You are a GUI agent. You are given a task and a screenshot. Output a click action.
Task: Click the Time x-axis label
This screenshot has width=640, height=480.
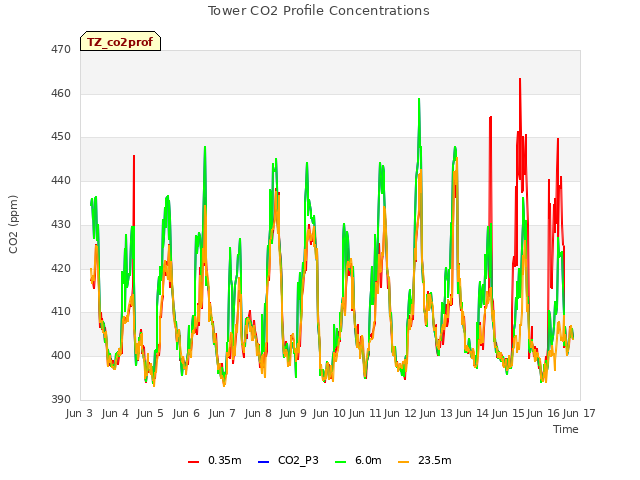(566, 429)
